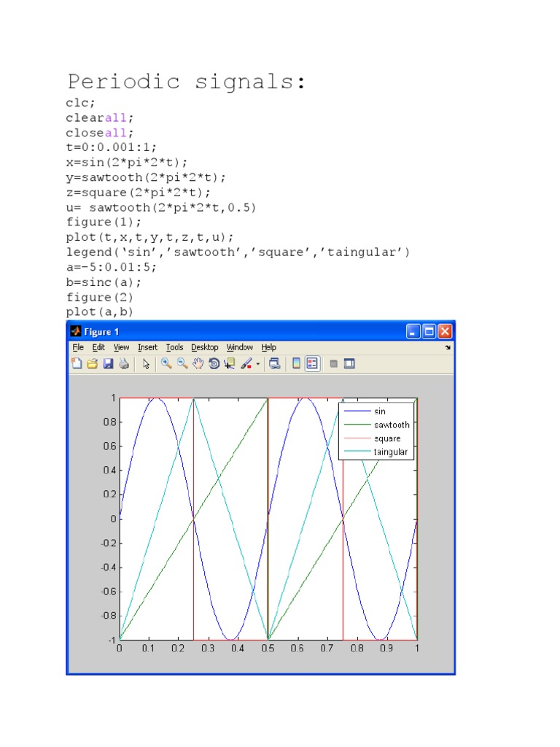Screen dimensions: 560x747
Task: Click the dock figure arrow in the menu bar
Action: (x=448, y=348)
